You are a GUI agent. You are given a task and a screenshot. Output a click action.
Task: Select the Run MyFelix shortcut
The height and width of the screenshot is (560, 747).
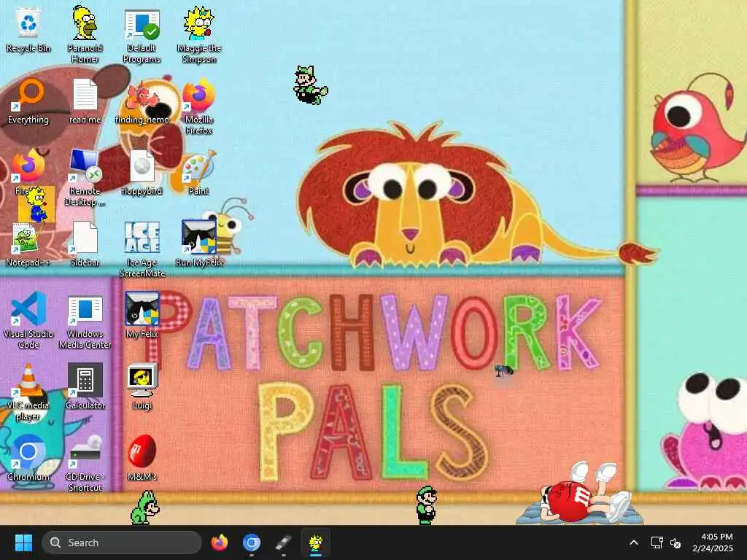click(x=199, y=244)
